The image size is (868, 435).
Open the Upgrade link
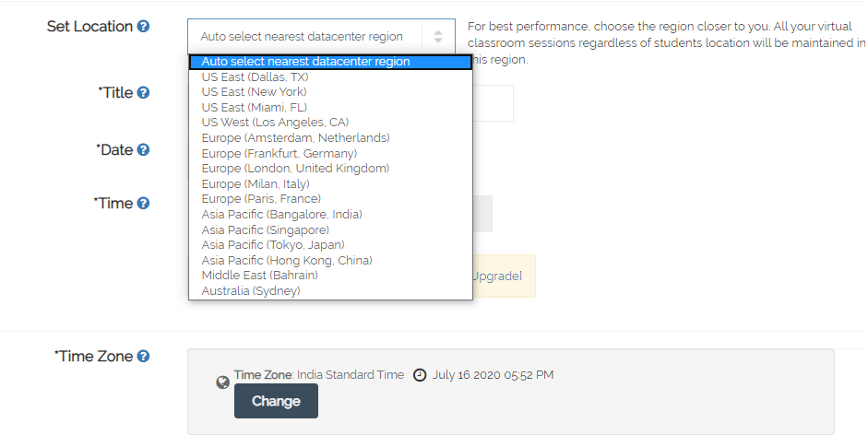coord(496,276)
